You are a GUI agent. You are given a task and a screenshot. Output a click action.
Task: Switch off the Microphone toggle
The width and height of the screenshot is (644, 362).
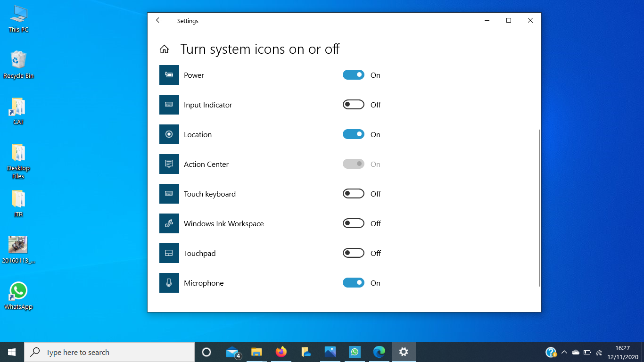[x=354, y=283]
